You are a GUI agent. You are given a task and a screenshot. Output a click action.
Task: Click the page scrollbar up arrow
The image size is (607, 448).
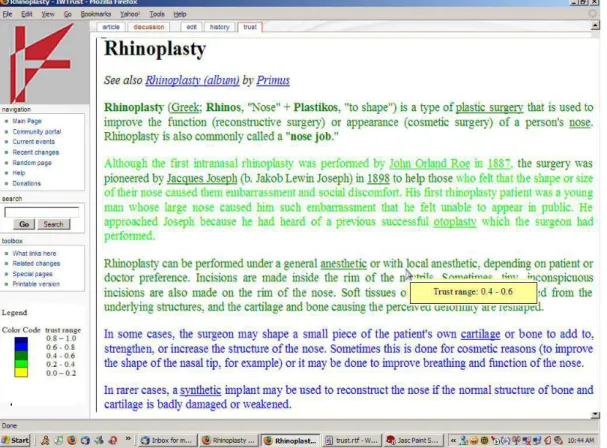[595, 26]
